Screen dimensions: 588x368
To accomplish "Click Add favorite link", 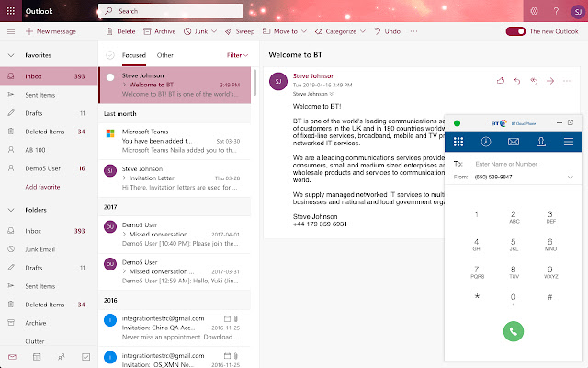I will pyautogui.click(x=42, y=187).
